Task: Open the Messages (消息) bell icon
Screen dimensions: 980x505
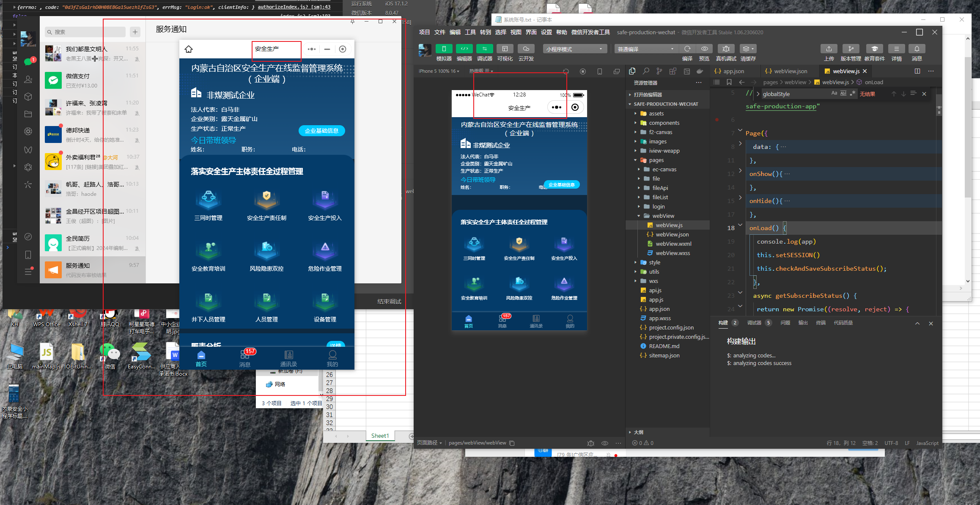Action: (x=917, y=49)
